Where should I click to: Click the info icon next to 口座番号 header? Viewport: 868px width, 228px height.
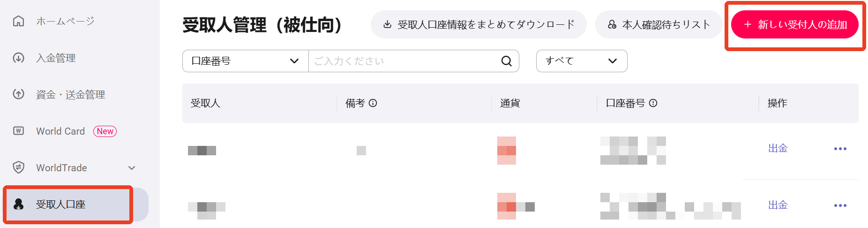point(653,103)
